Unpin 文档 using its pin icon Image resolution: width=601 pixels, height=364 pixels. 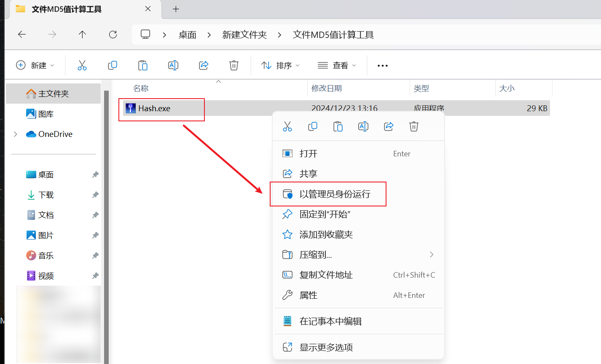(x=96, y=215)
